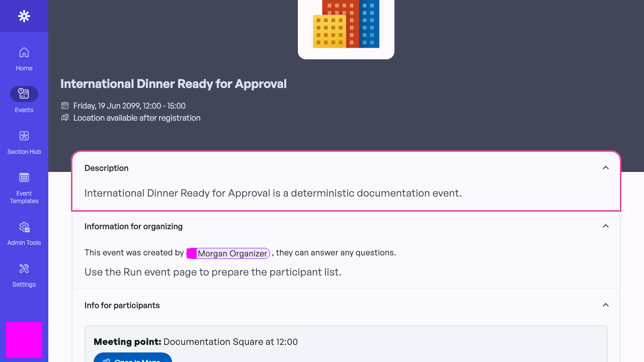Click the asterisk app logo
This screenshot has width=644, height=362.
point(24,16)
